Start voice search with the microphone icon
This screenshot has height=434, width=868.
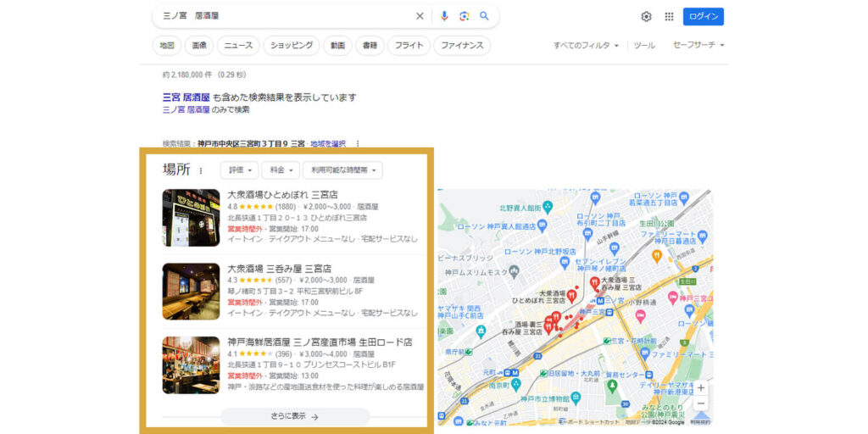point(444,16)
